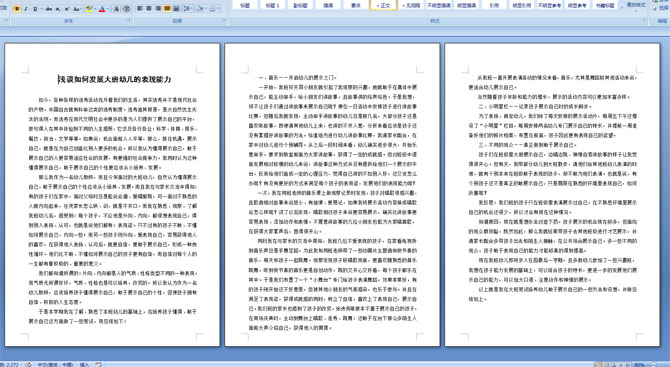This screenshot has width=670, height=367.
Task: Apply the yellow text highlight color
Action: [x=89, y=9]
